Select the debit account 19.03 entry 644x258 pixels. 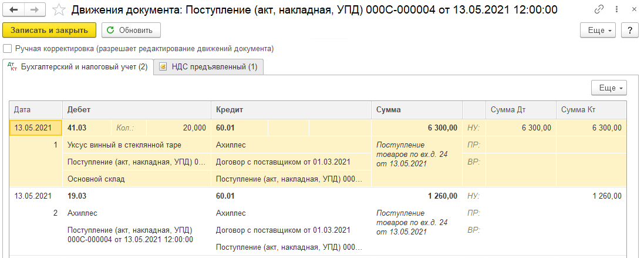click(77, 196)
